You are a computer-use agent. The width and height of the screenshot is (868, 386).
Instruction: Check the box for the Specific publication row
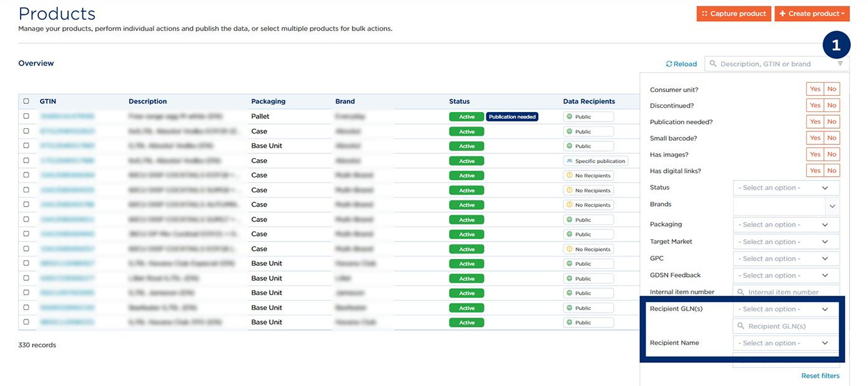(x=26, y=160)
